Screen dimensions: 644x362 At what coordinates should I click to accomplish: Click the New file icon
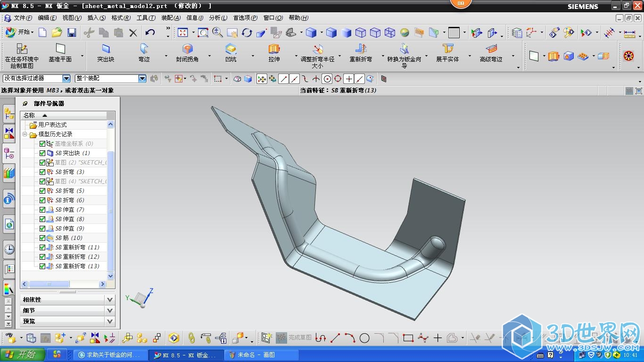(42, 33)
